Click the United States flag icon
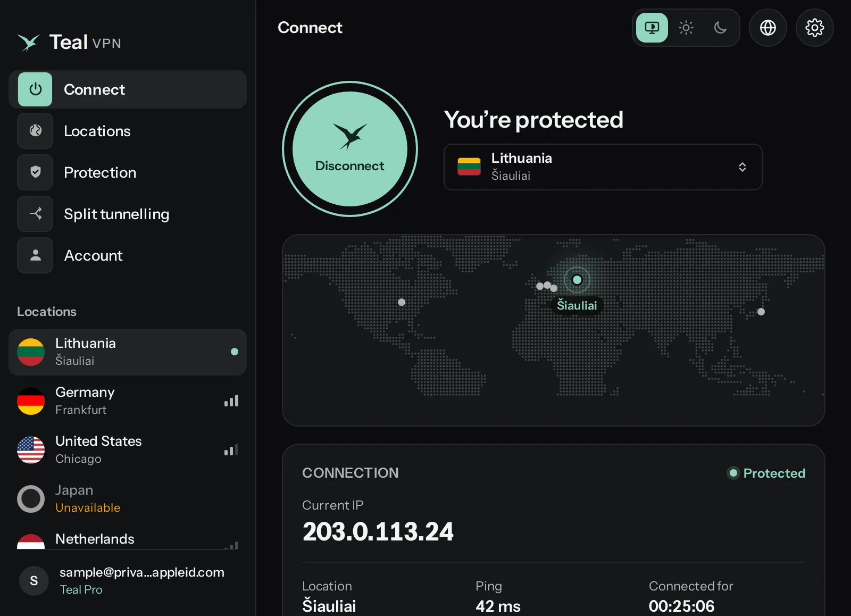Image resolution: width=851 pixels, height=616 pixels. pyautogui.click(x=31, y=450)
